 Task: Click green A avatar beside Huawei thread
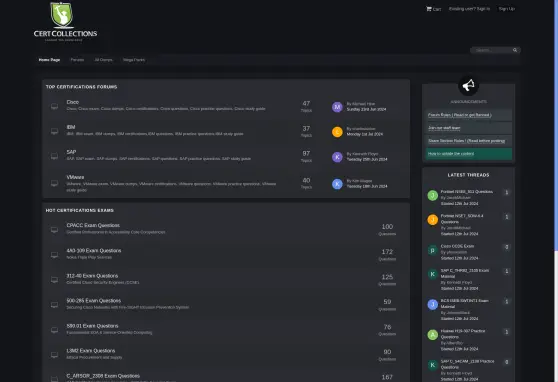[432, 335]
